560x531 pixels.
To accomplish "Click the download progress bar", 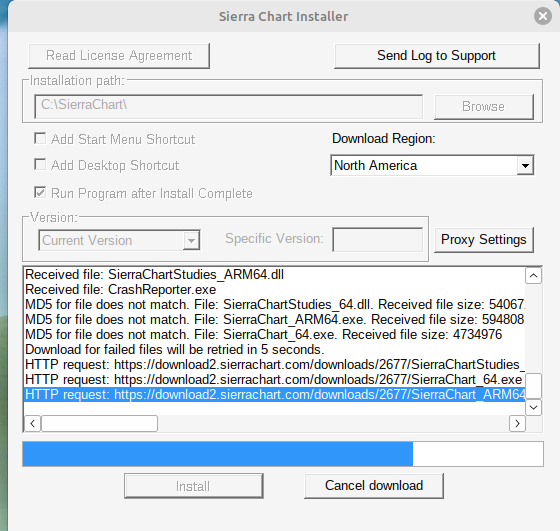I will (283, 454).
